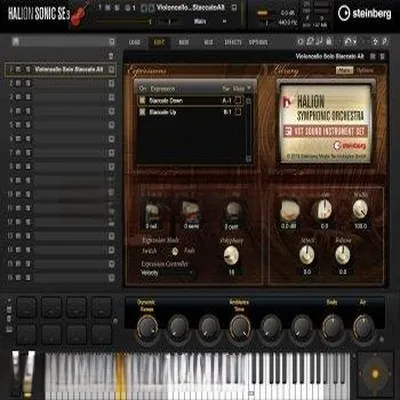Click the leftmost icon in the top-right toolbar
Viewport: 400px width, 400px height.
(x=301, y=41)
